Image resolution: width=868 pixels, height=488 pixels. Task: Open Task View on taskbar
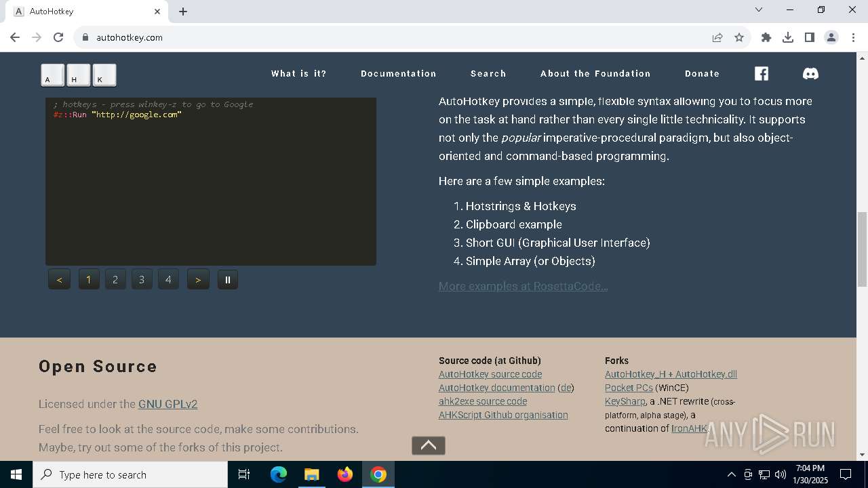(244, 474)
